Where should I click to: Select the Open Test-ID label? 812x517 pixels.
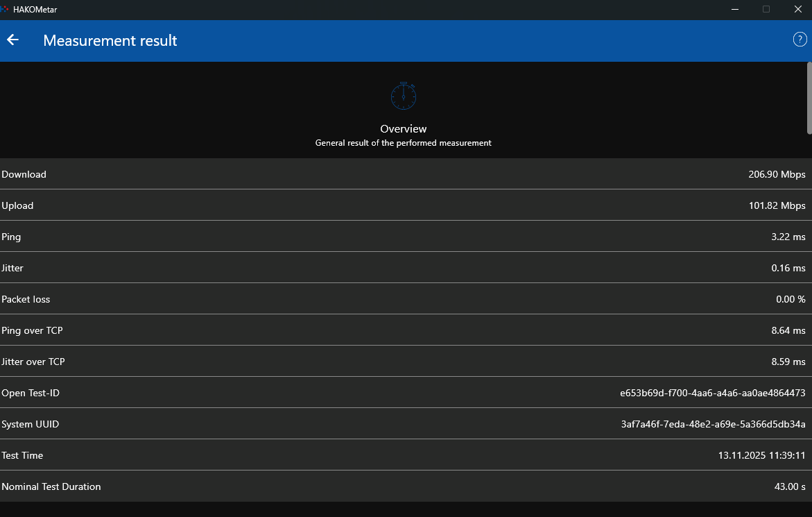pyautogui.click(x=31, y=393)
